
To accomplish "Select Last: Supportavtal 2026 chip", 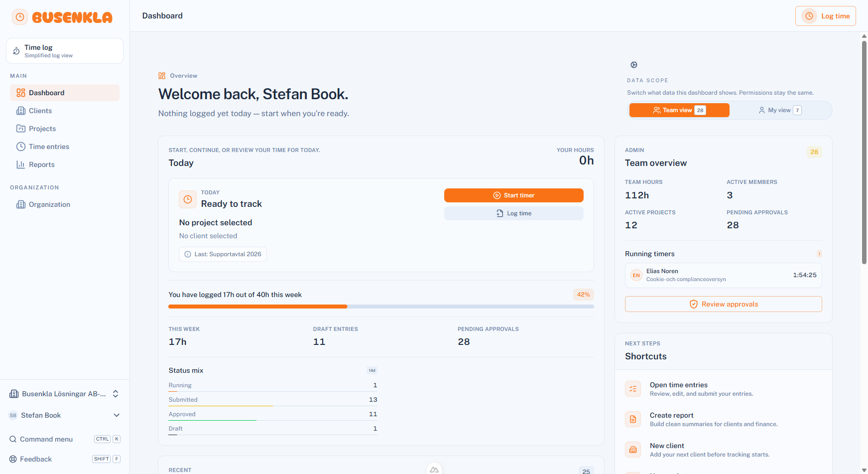I will 223,254.
